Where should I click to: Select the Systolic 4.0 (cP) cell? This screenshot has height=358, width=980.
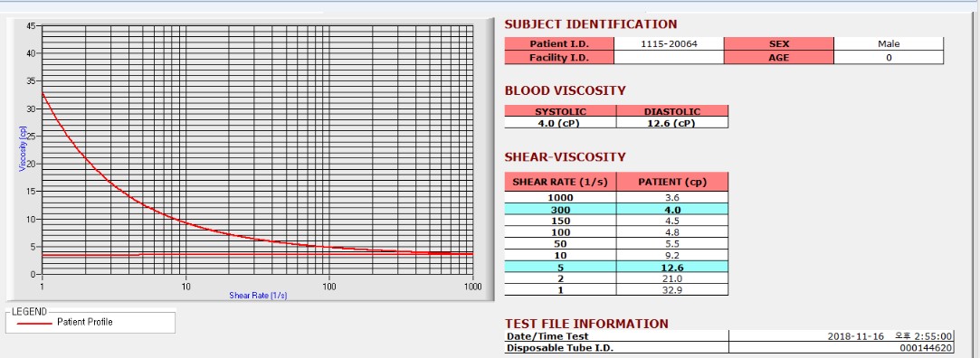(x=561, y=123)
